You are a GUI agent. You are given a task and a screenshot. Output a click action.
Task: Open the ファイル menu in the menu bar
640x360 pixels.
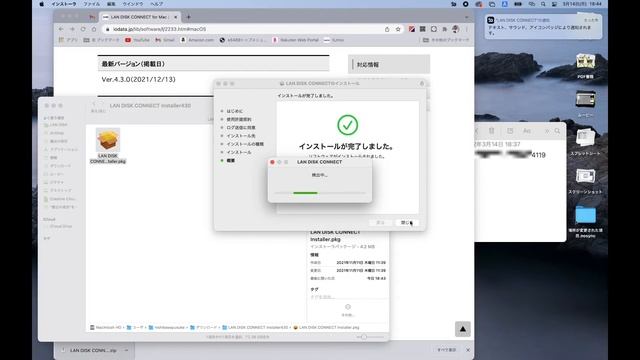91,4
